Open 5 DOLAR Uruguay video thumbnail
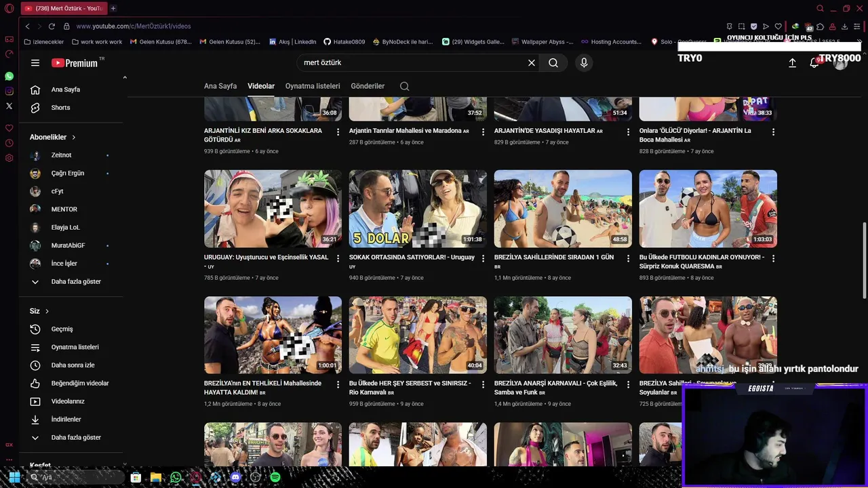 (x=418, y=209)
